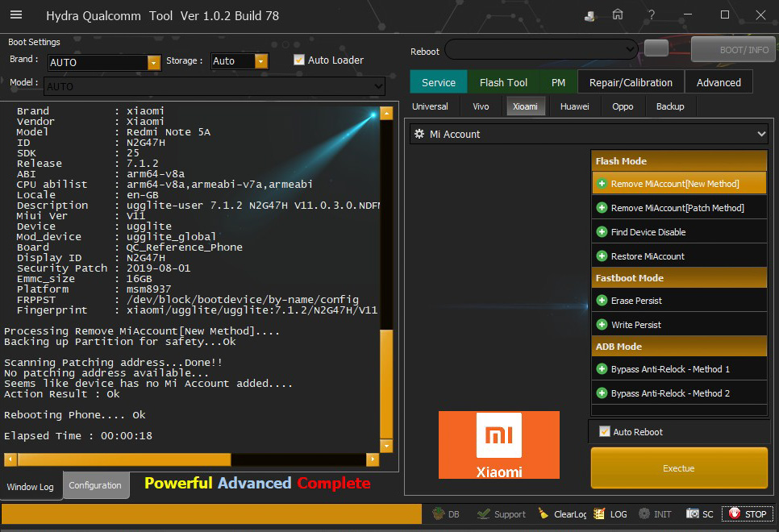Screen dimensions: 779x532
Task: Click the orange progress bar at bottom
Action: pyautogui.click(x=211, y=514)
